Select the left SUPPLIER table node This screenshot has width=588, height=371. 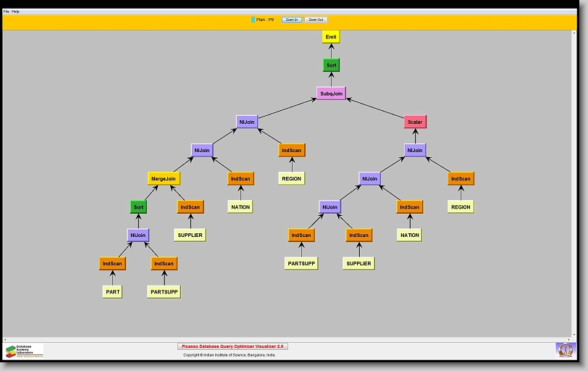click(190, 235)
